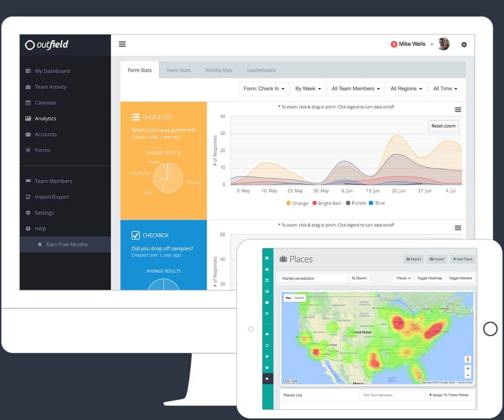The image size is (504, 420).
Task: Open Help in the sidebar
Action: coord(65,228)
